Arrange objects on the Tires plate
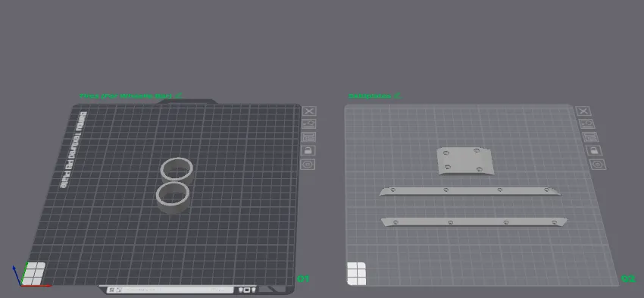The height and width of the screenshot is (298, 644). coord(309,137)
